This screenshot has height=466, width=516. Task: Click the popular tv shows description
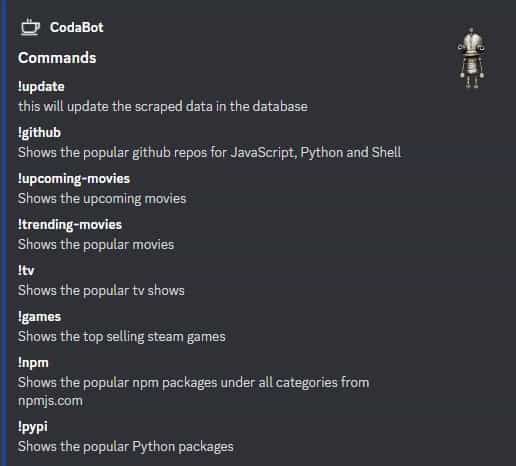(x=101, y=291)
